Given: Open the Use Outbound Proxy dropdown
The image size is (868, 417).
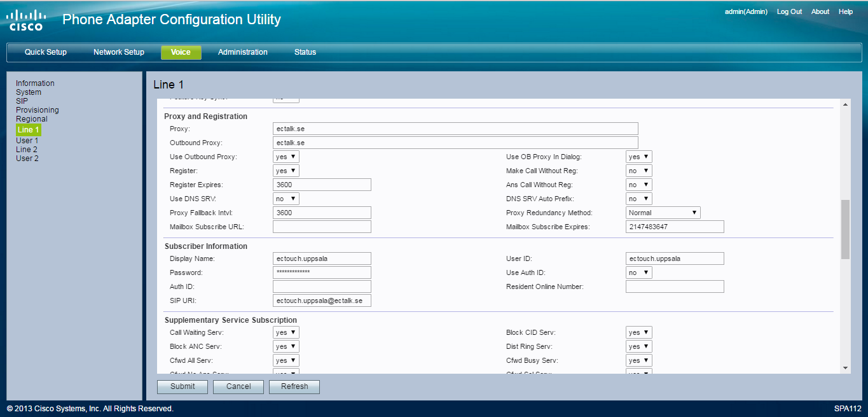Looking at the screenshot, I should [x=286, y=157].
